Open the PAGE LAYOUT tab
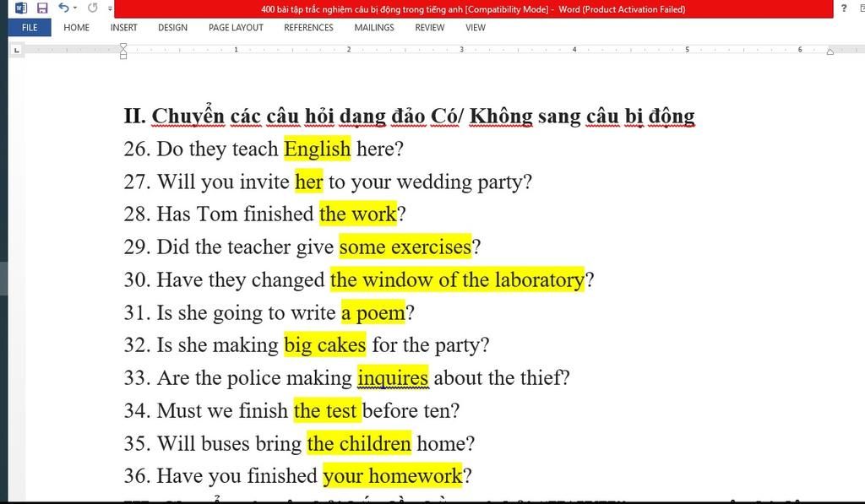 (236, 28)
